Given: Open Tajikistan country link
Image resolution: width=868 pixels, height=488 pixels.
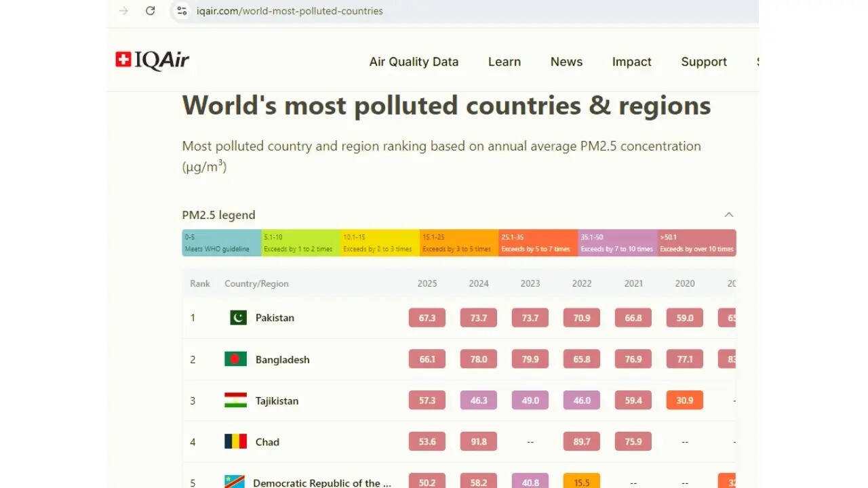Looking at the screenshot, I should pos(277,401).
